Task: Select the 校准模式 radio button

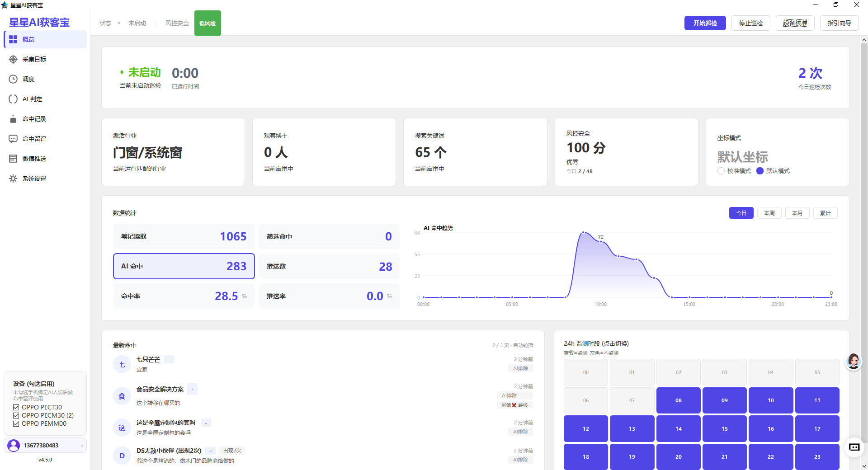Action: point(721,171)
